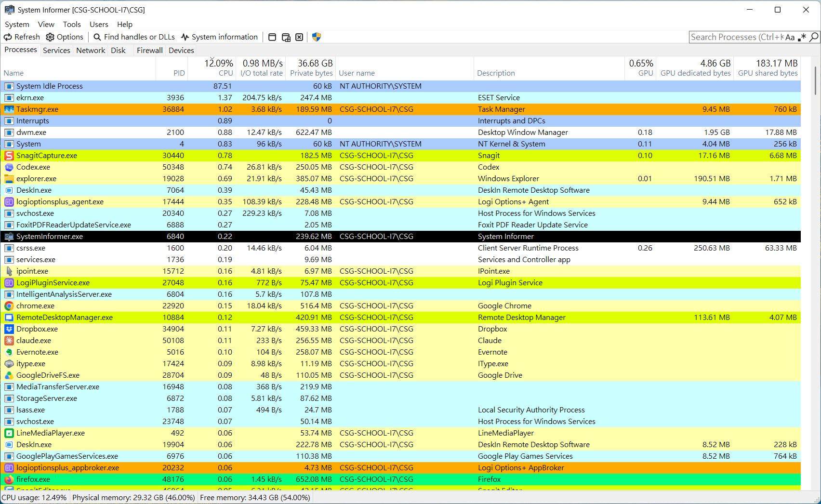Select the lsass.exe process name
The height and width of the screenshot is (504, 821).
30,410
